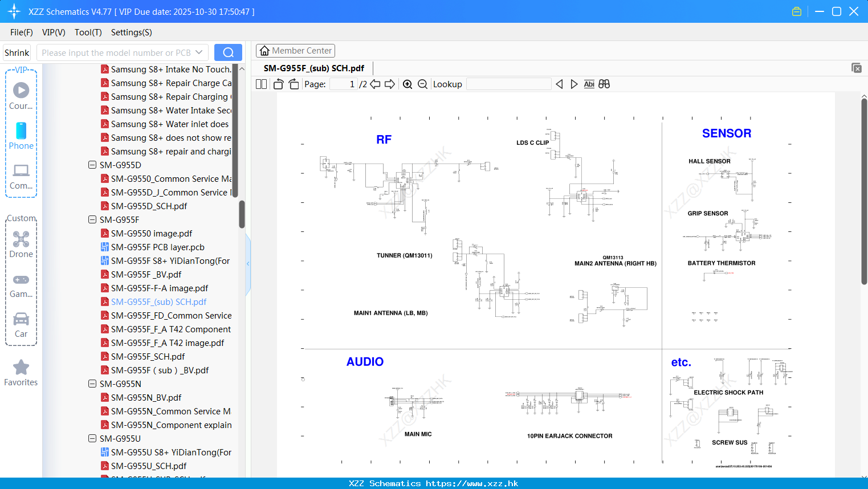Collapse the SM-G955F tree node
Screen dimensions: 868x489
tap(92, 220)
